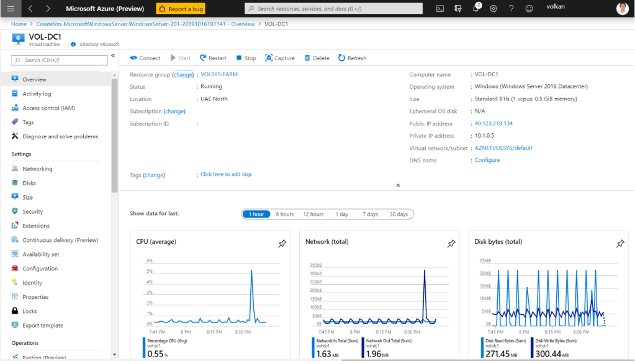Image resolution: width=635 pixels, height=364 pixels.
Task: Open the VOLSYS-FARM resource group link
Action: click(x=219, y=74)
